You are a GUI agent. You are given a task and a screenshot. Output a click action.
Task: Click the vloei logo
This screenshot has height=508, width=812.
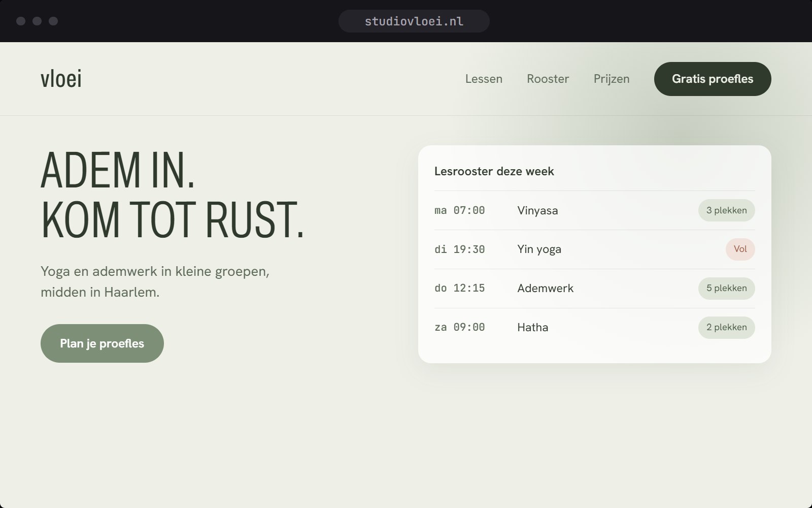(61, 79)
